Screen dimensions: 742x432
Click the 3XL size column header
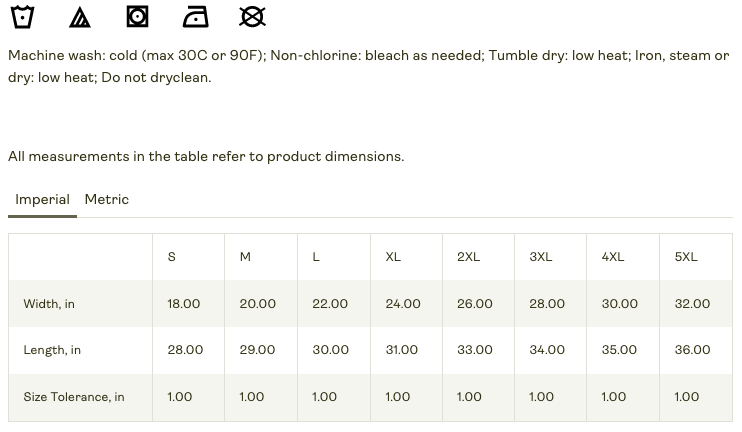tap(541, 257)
